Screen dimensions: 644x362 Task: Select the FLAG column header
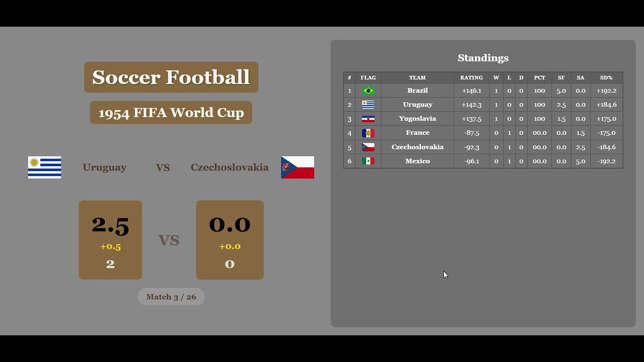[368, 78]
